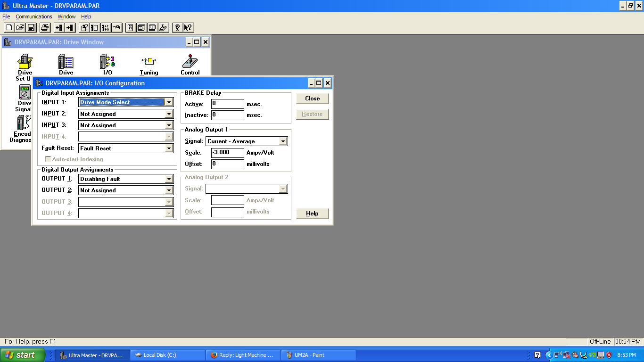The width and height of the screenshot is (644, 362).
Task: Click the Auto-start Indexing checkbox
Action: (48, 159)
